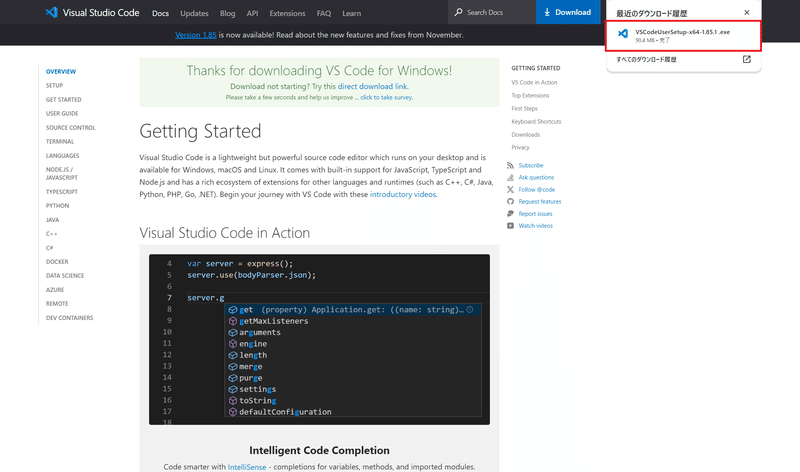This screenshot has width=800, height=472.
Task: Jump to Keyboard Shortcuts section
Action: coord(536,121)
